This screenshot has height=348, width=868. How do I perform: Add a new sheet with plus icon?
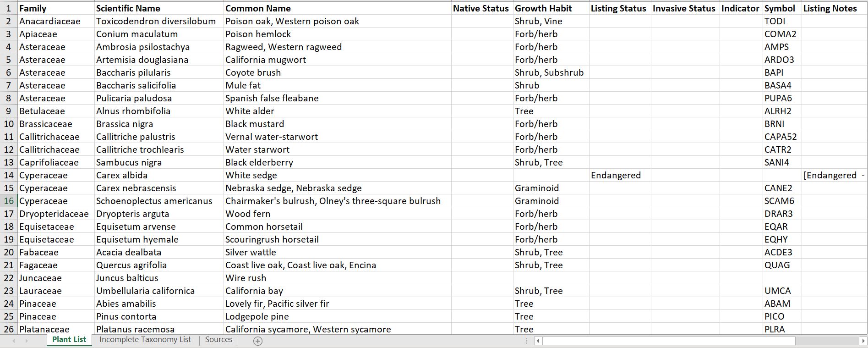(258, 341)
